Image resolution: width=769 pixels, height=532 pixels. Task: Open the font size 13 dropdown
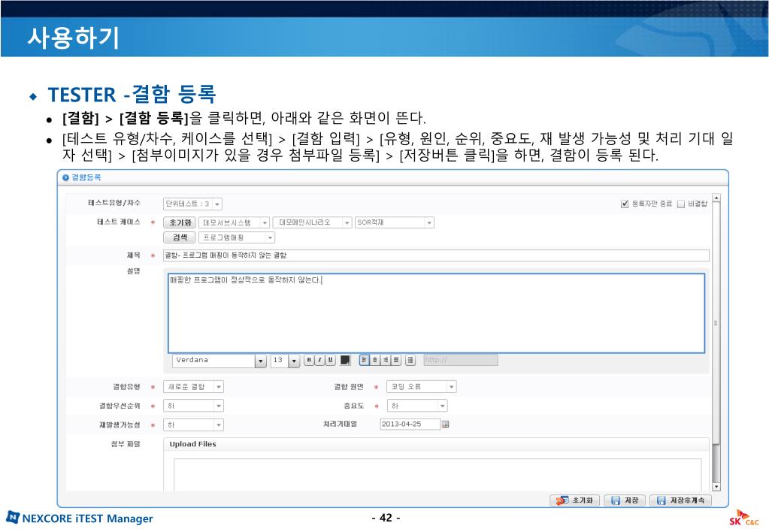286,361
